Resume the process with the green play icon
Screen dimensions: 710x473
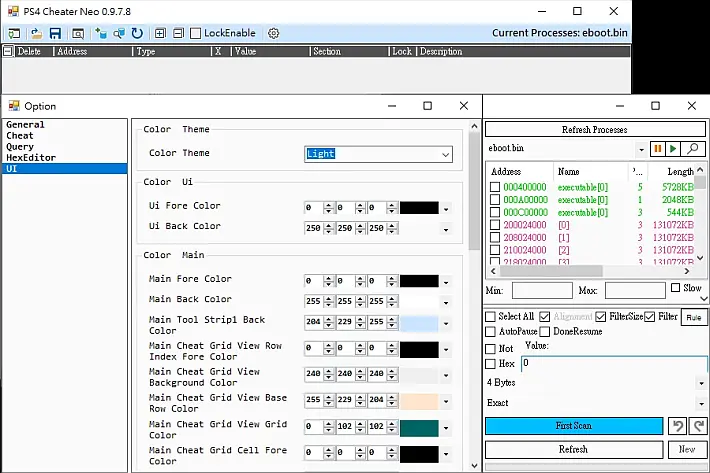pos(673,148)
